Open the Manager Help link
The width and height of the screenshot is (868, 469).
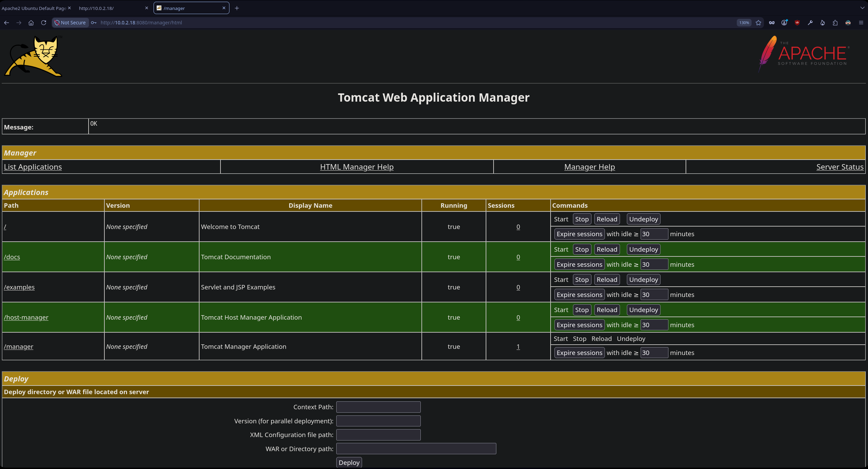(589, 167)
